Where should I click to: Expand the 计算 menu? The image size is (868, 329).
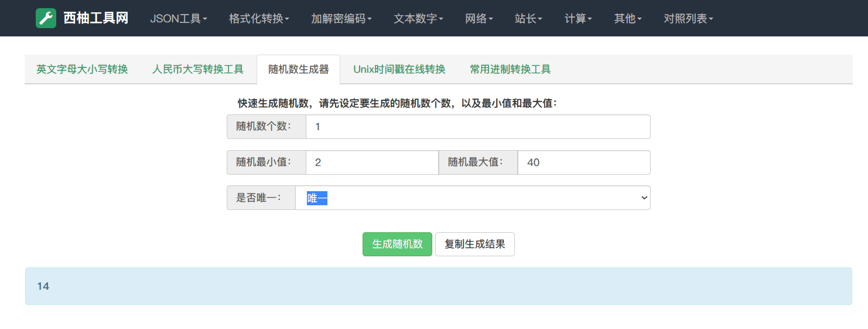coord(578,19)
